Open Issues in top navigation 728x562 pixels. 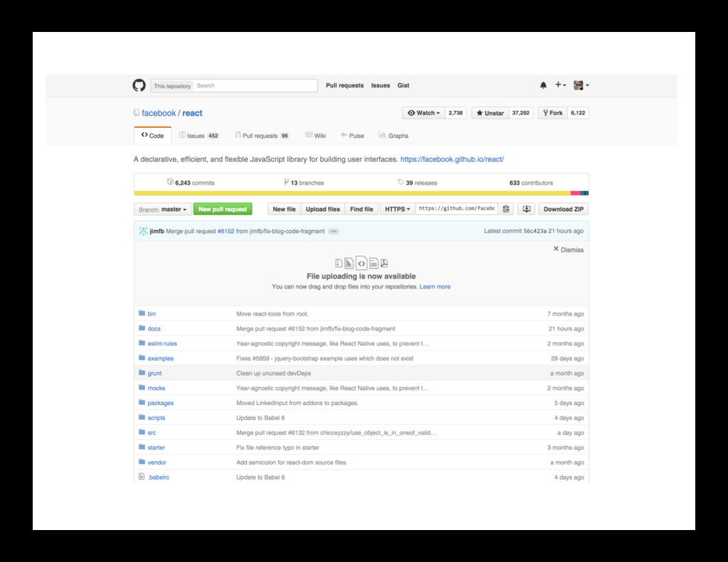point(380,85)
